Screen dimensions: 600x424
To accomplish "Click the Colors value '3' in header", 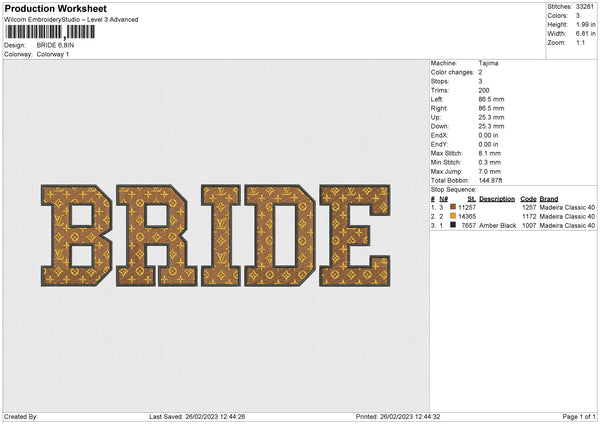I will coord(578,16).
